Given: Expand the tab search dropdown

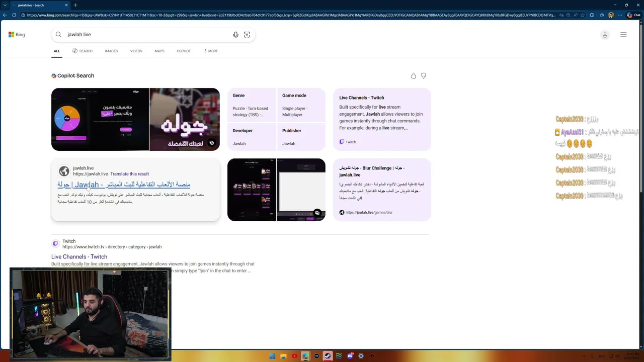Looking at the screenshot, I should (x=5, y=5).
